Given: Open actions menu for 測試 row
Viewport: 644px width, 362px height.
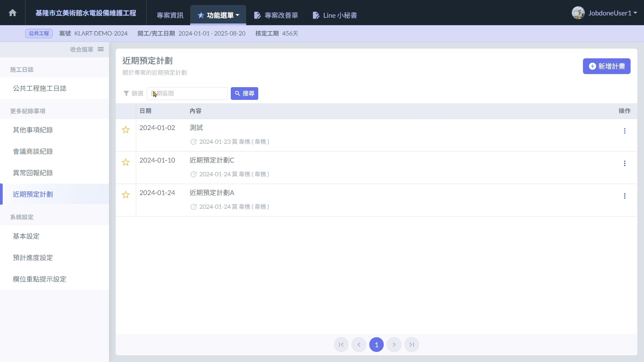Looking at the screenshot, I should (625, 131).
